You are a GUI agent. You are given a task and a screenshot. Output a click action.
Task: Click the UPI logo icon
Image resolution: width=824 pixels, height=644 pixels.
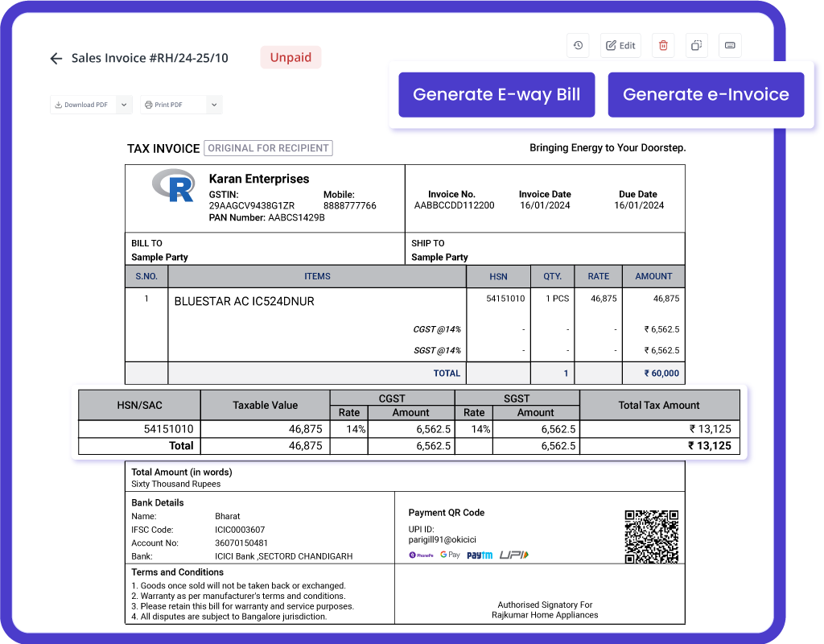514,555
